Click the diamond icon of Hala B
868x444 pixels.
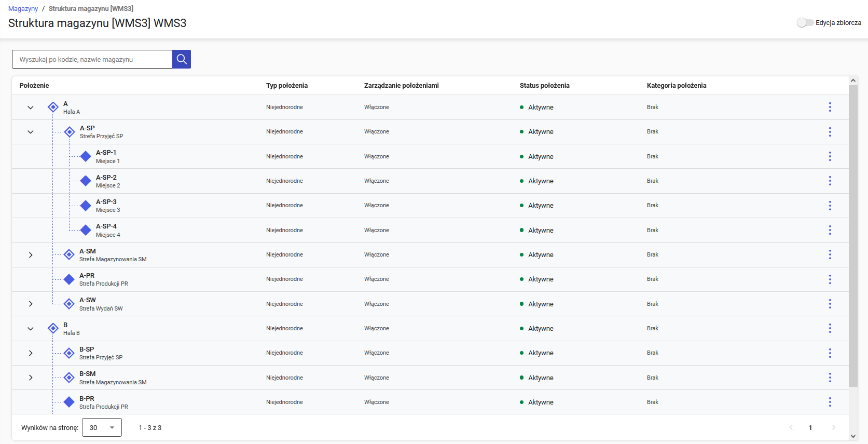coord(53,328)
